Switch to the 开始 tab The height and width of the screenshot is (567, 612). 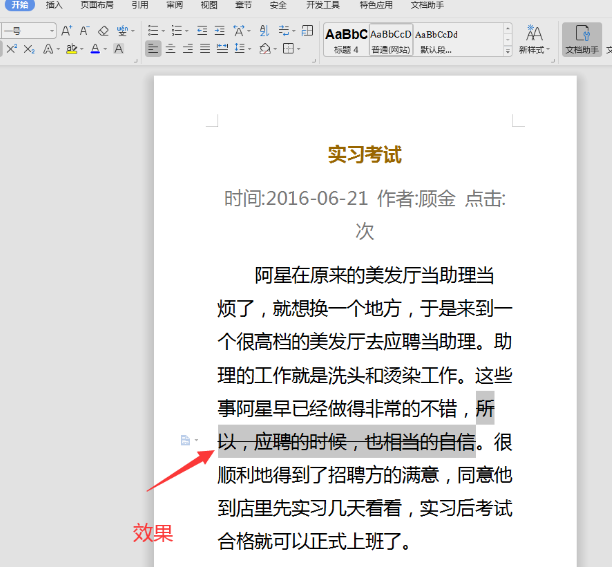(20, 5)
